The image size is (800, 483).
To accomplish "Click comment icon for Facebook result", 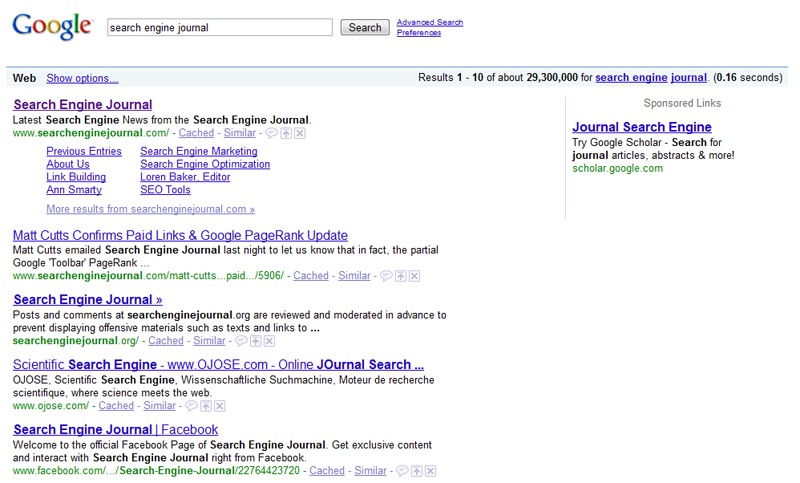I will pos(403,471).
